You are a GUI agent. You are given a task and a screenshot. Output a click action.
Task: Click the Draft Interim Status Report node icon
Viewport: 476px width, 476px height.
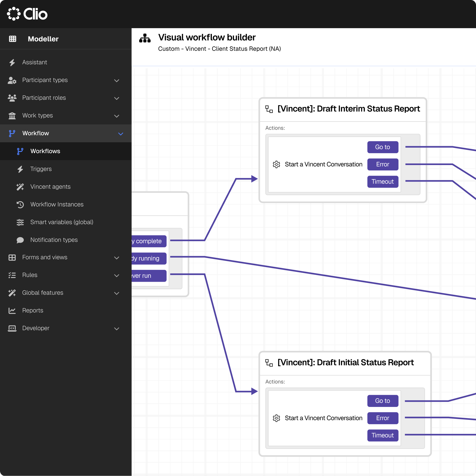coord(269,109)
